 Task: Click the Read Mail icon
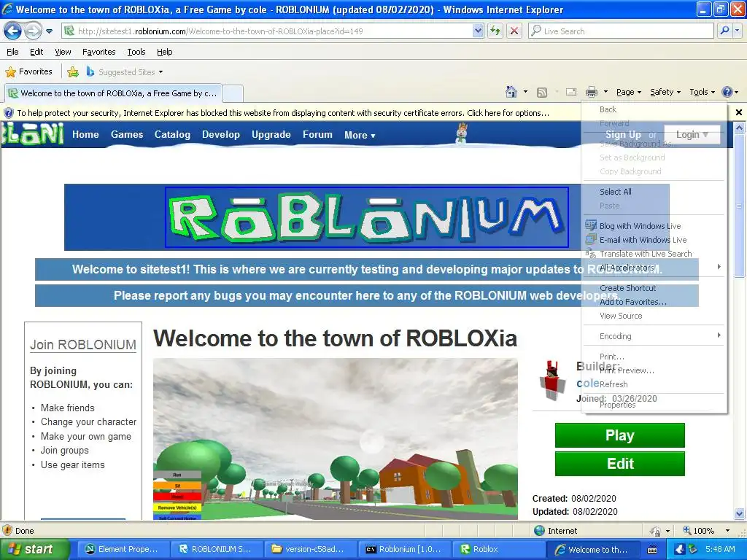[x=571, y=92]
